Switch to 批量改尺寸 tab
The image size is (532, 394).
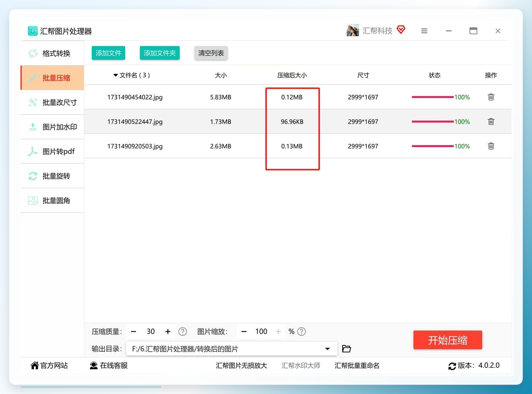(x=52, y=102)
